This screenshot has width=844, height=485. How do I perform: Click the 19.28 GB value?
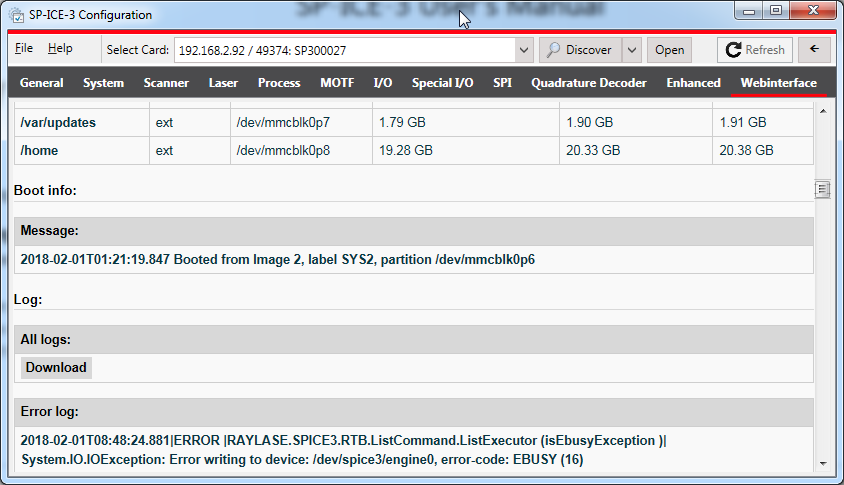[x=406, y=151]
